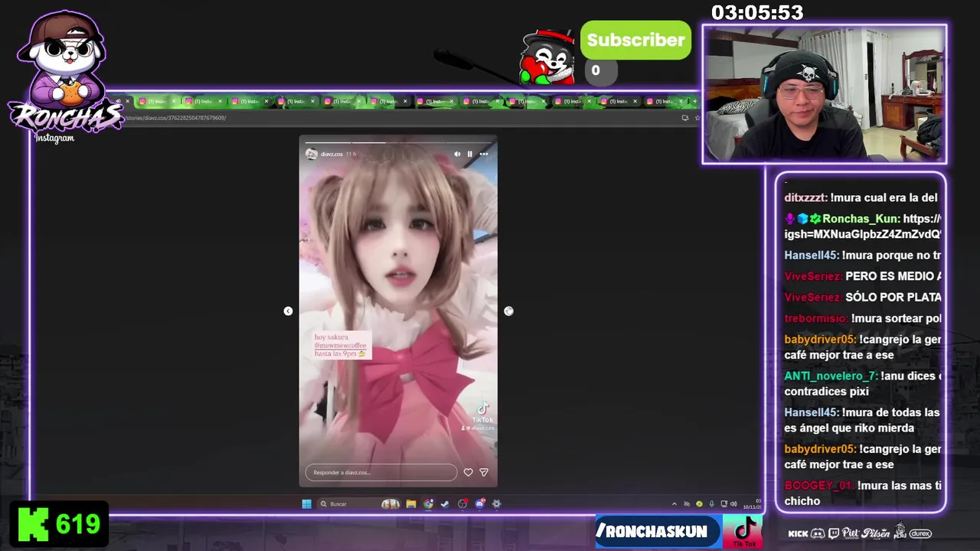Click the TikTok logo next to /RONCHASKUN
The height and width of the screenshot is (551, 980).
click(x=744, y=531)
